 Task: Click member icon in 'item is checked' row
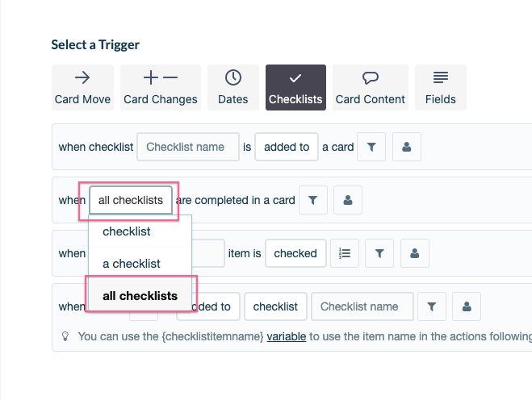[x=415, y=253]
